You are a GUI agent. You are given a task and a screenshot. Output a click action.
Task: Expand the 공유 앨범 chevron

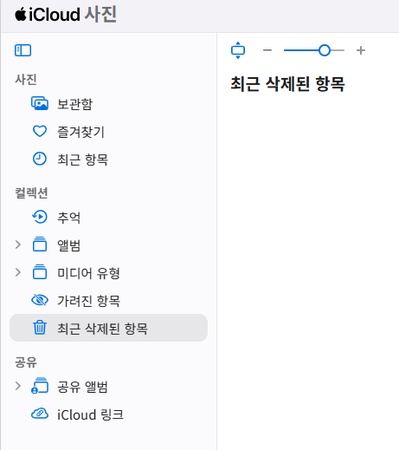pos(18,386)
